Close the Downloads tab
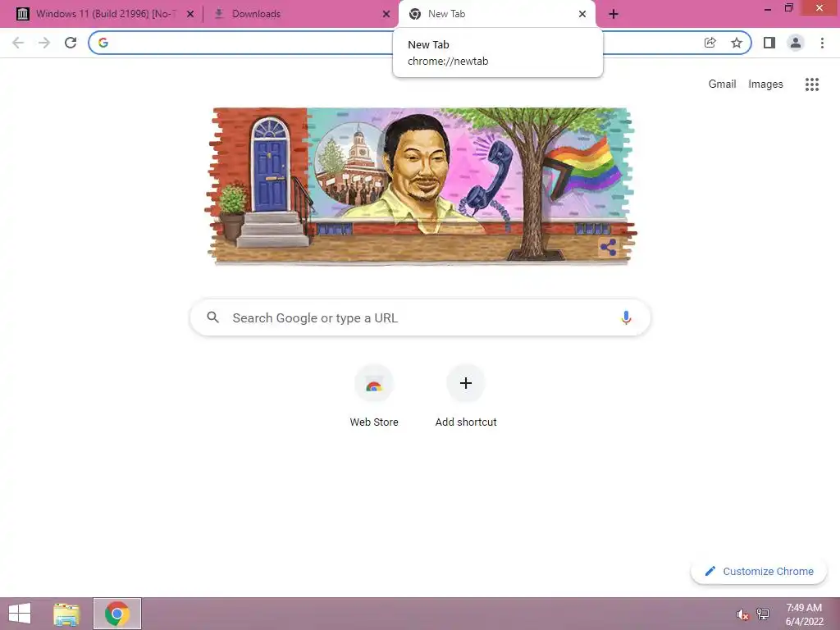This screenshot has height=630, width=840. click(x=386, y=14)
